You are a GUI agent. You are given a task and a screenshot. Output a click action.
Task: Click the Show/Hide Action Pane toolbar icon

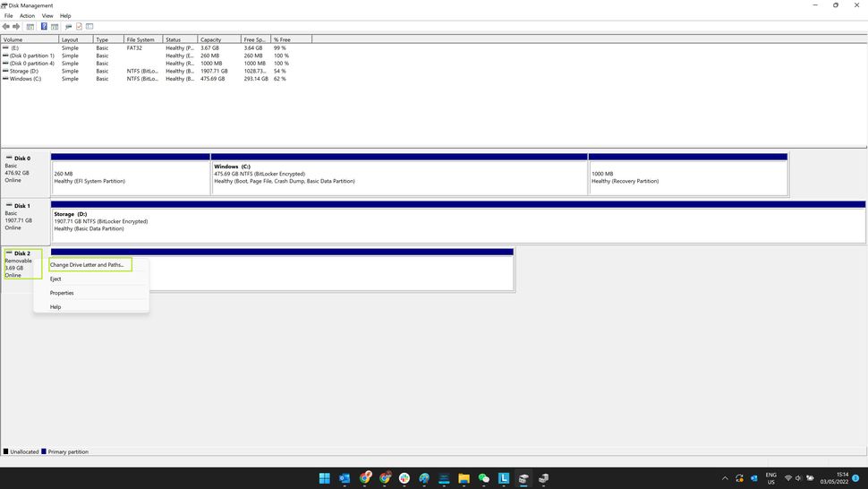(55, 27)
